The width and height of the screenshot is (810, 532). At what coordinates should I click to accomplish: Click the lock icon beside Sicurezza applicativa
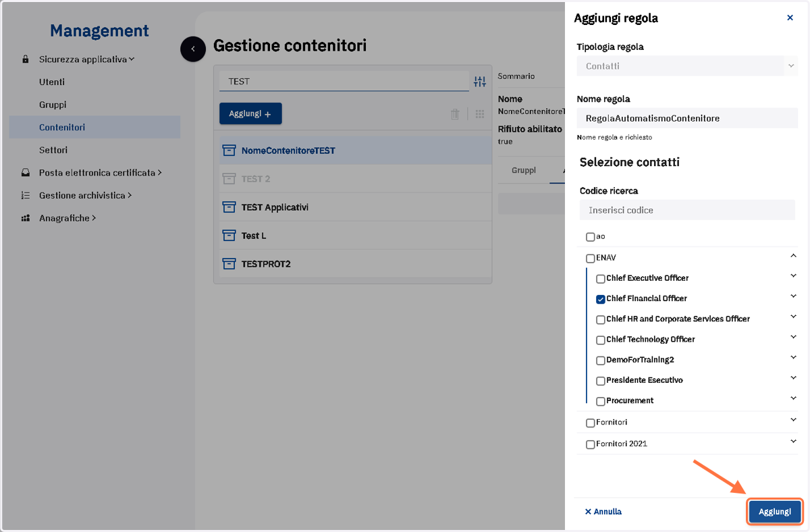pyautogui.click(x=26, y=59)
